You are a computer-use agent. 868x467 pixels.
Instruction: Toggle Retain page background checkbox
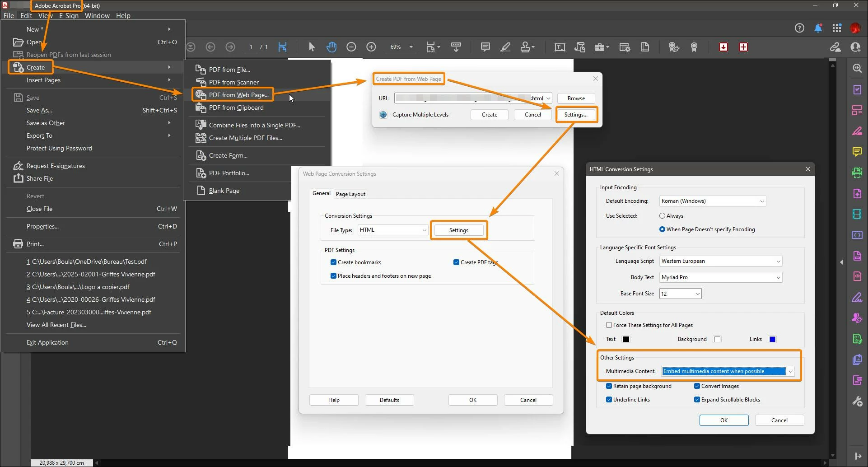click(609, 386)
